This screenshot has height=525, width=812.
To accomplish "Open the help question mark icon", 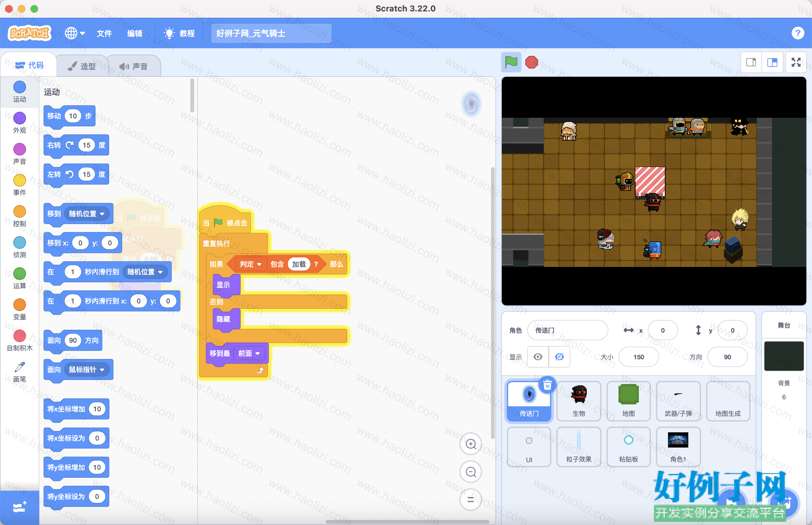I will tap(798, 33).
